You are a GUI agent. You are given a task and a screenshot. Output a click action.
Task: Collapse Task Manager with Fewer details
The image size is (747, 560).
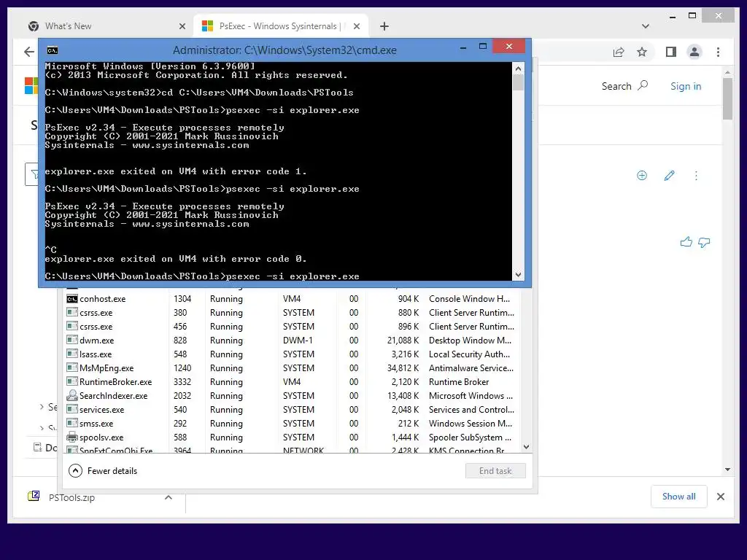point(103,471)
